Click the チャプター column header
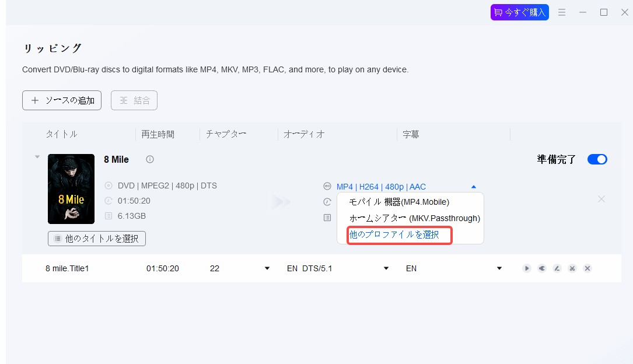This screenshot has width=633, height=364. tap(226, 134)
